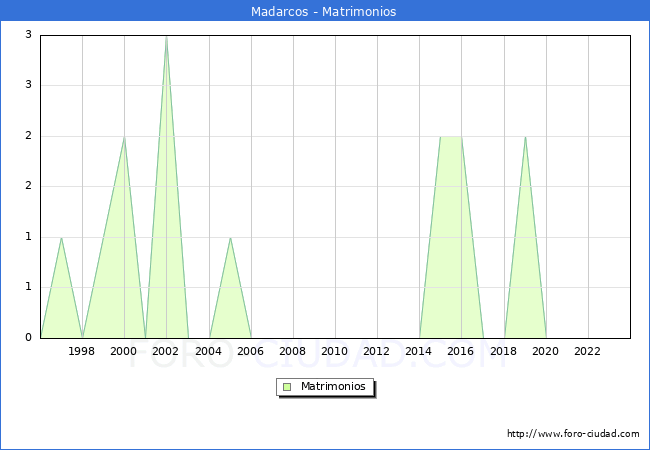The height and width of the screenshot is (450, 650).
Task: Click the 1997 peak data point
Action: pyautogui.click(x=61, y=238)
